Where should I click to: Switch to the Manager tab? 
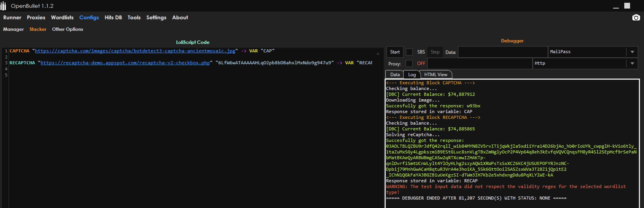coord(13,29)
